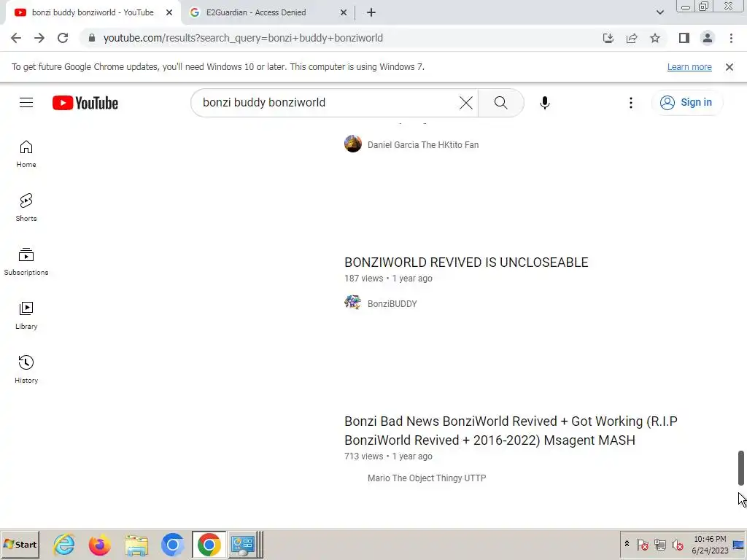
Task: Go to YouTube home via logo
Action: tap(85, 103)
